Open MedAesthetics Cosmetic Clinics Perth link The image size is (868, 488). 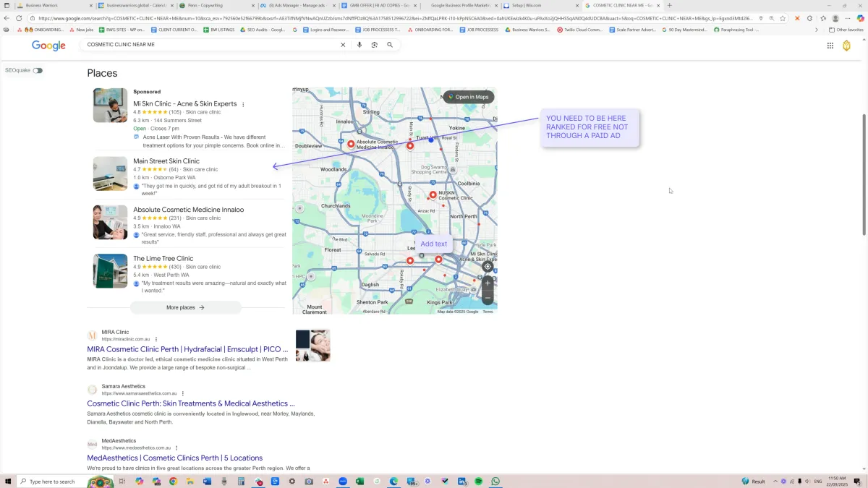[175, 458]
